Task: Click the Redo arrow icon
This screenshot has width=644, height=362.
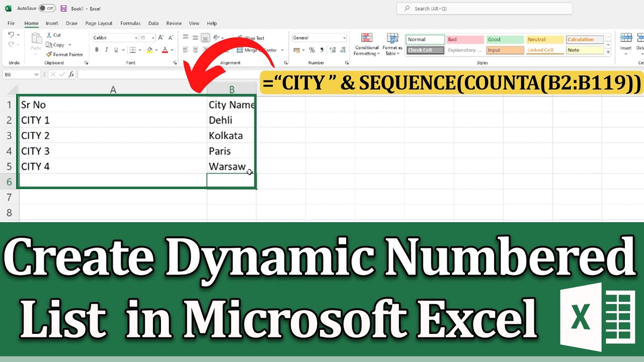Action: [x=12, y=45]
